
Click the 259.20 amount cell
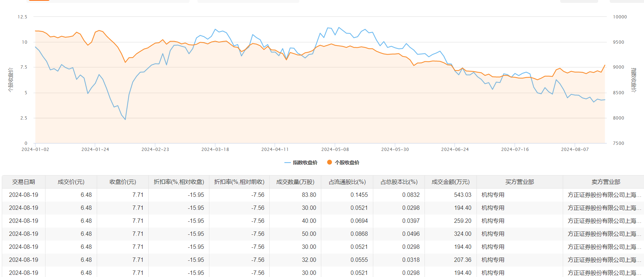(x=462, y=221)
